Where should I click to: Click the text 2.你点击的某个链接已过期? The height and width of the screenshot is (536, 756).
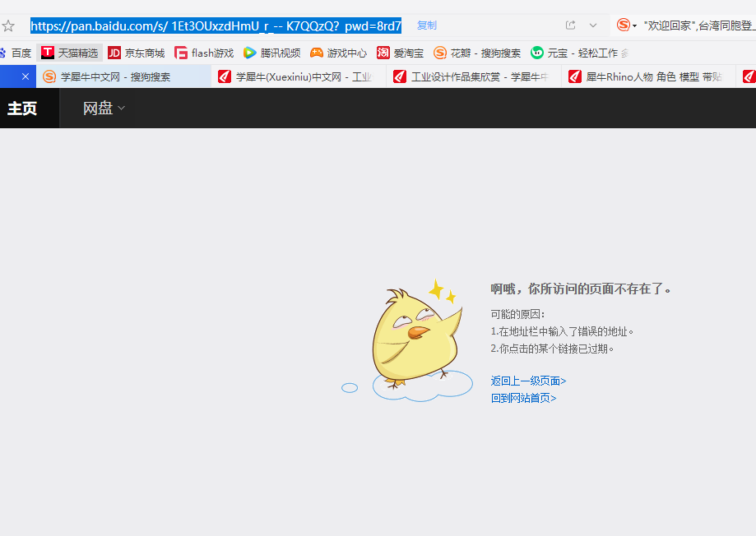coord(552,349)
